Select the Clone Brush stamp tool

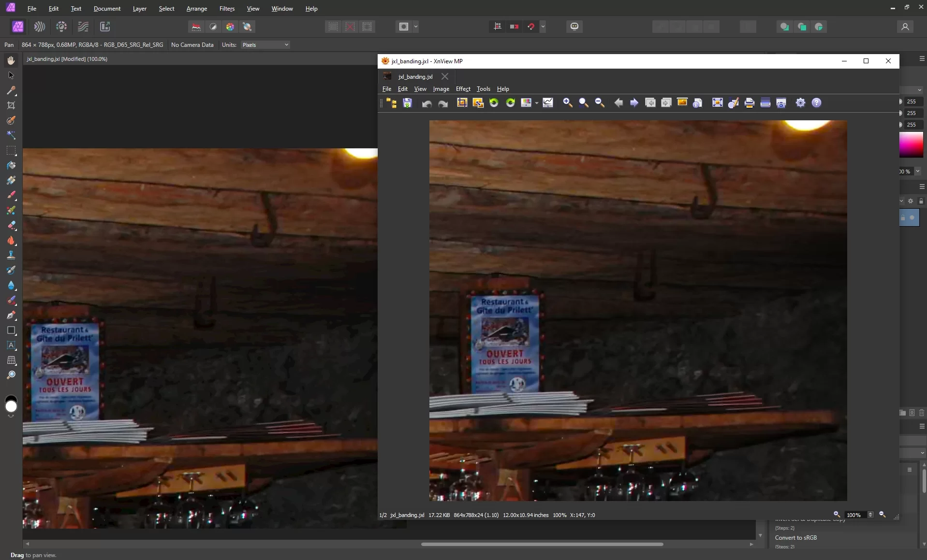click(x=11, y=255)
